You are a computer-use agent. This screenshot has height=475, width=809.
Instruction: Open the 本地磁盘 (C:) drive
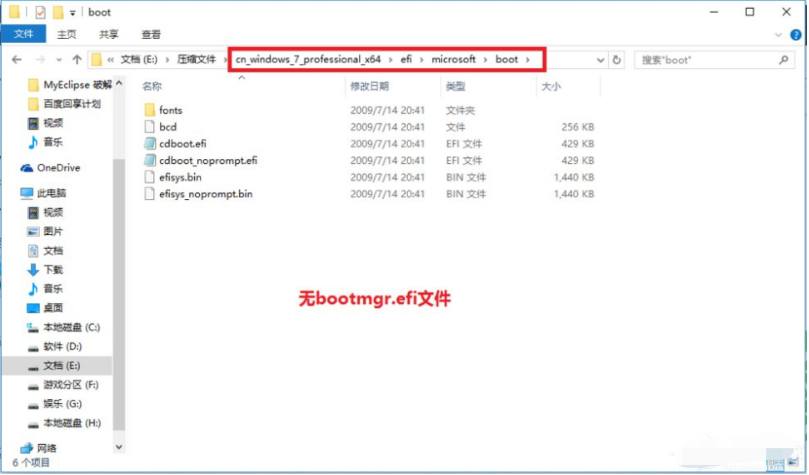point(70,327)
